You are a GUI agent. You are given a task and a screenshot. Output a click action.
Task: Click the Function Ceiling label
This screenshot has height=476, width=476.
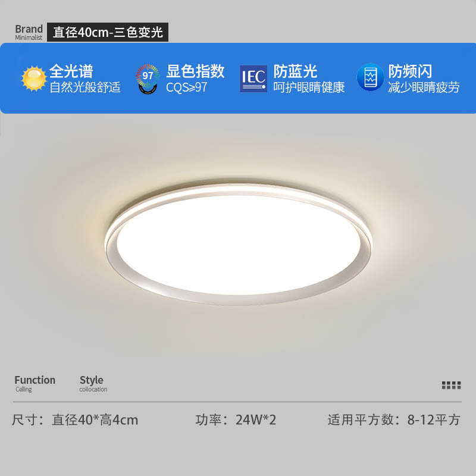(35, 383)
